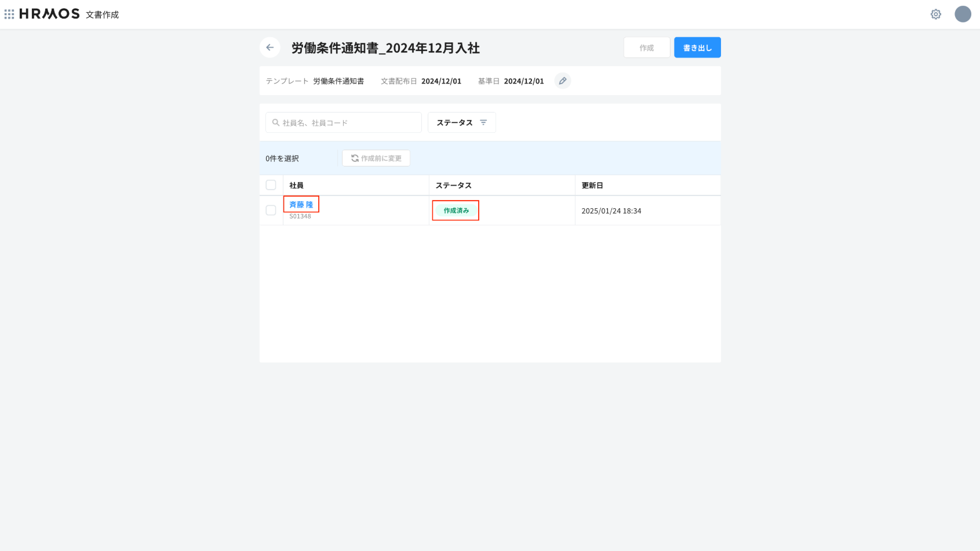Click the ステータス column header in table
The height and width of the screenshot is (551, 980).
453,186
